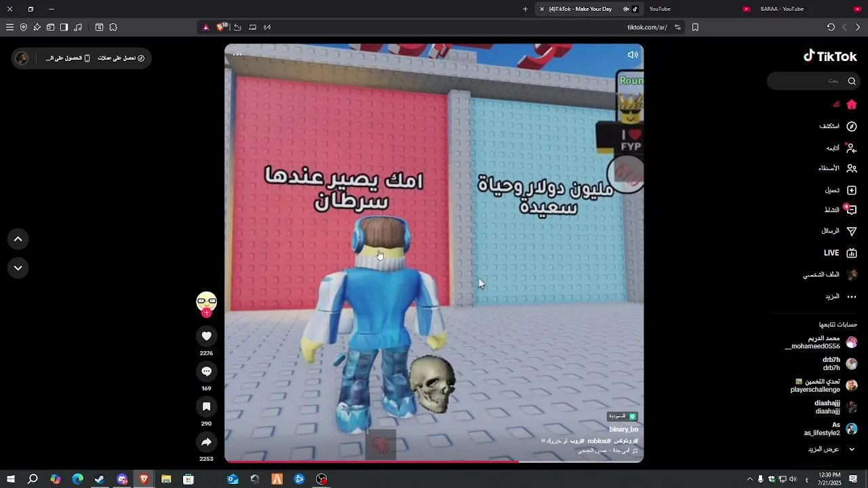Screen dimensions: 868x488
Task: Bookmark this page in Brave
Action: (x=695, y=27)
